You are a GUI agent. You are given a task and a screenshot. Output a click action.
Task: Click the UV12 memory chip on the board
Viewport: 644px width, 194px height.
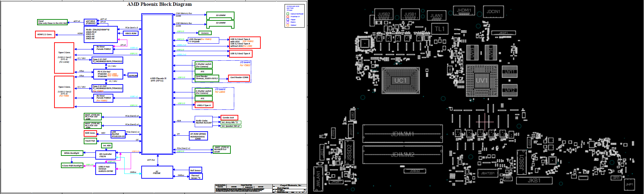click(510, 90)
